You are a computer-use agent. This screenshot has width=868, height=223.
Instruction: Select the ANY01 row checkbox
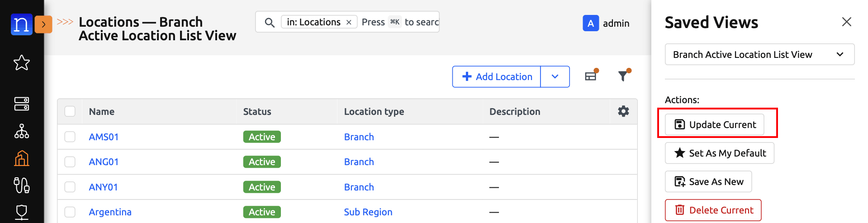pyautogui.click(x=70, y=187)
